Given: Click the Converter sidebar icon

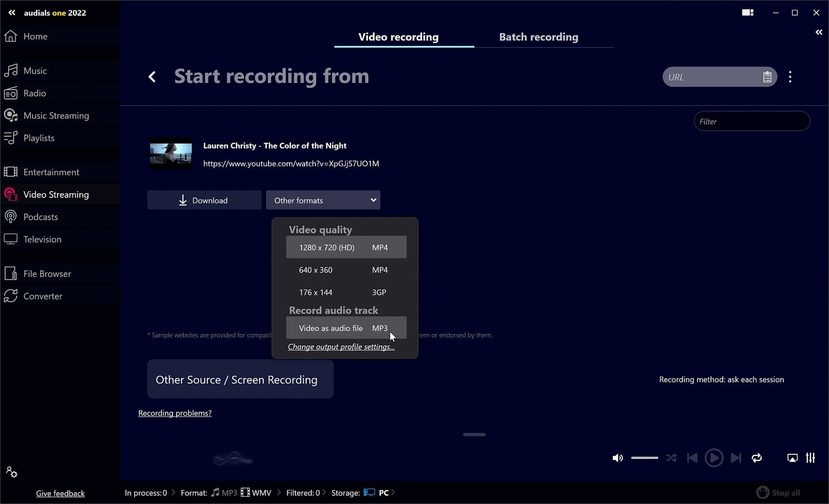Looking at the screenshot, I should [x=10, y=296].
